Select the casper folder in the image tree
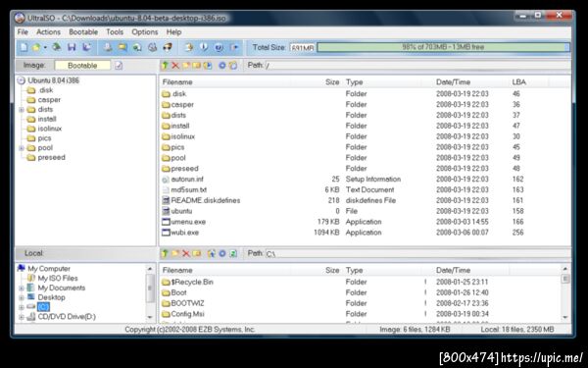 click(49, 100)
